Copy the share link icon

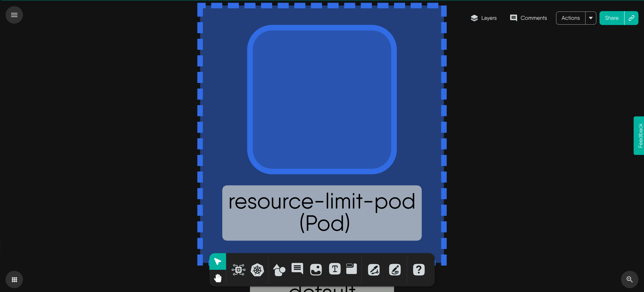631,18
